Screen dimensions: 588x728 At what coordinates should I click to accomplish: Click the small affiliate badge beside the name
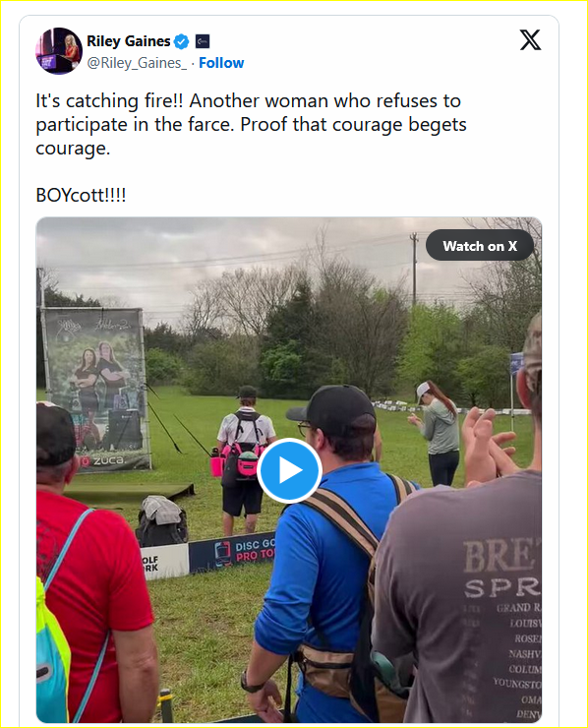(203, 41)
